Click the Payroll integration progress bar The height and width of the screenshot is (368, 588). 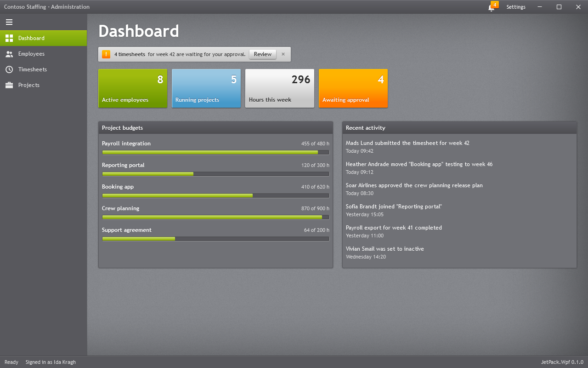[215, 152]
